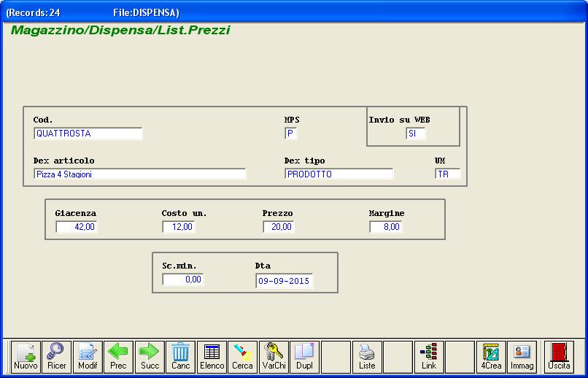Delete record using Canc trash icon
Image resolution: width=588 pixels, height=378 pixels.
click(x=180, y=357)
